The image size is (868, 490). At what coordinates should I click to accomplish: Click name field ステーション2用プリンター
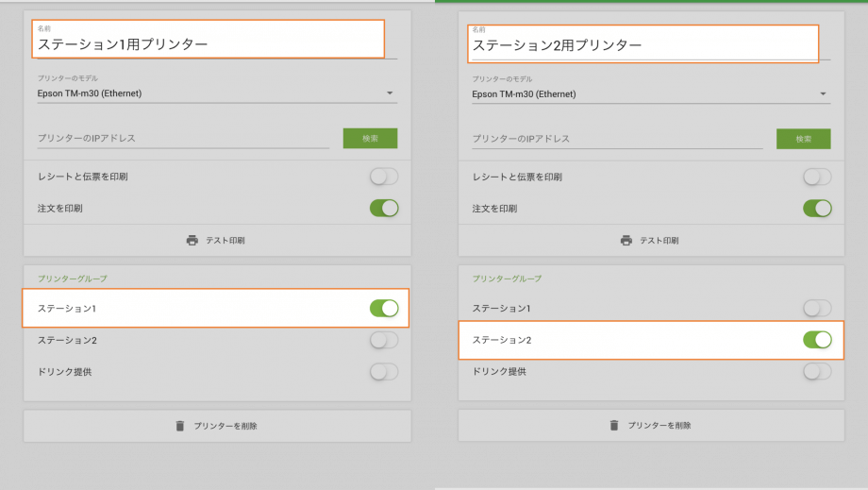[642, 44]
